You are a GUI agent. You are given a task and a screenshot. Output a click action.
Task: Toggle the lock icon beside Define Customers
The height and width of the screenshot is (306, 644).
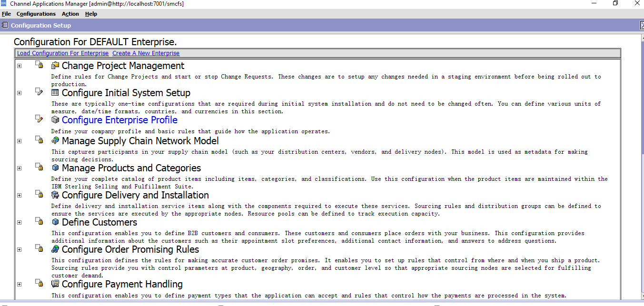click(39, 221)
